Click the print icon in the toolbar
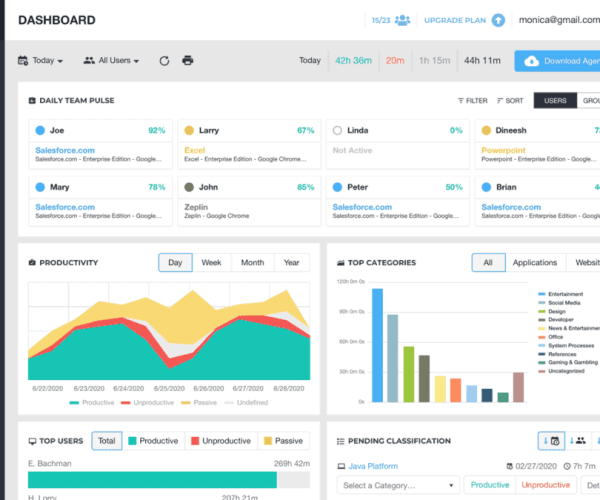The image size is (600, 500). coord(187,61)
